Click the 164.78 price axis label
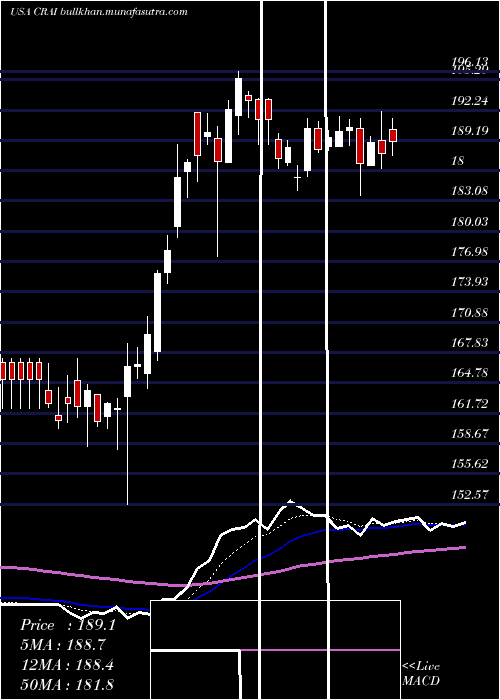Image resolution: width=500 pixels, height=700 pixels. coord(470,373)
